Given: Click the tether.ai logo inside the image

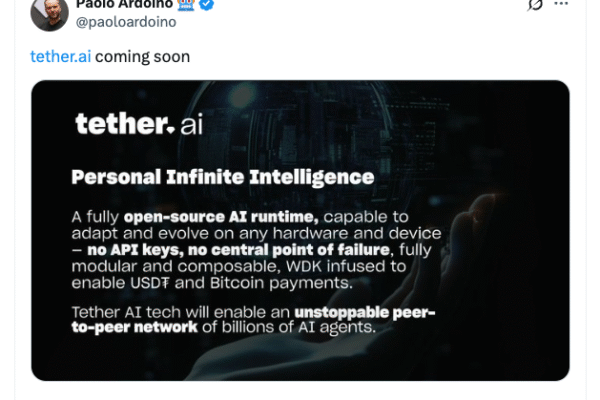Looking at the screenshot, I should click(x=139, y=124).
